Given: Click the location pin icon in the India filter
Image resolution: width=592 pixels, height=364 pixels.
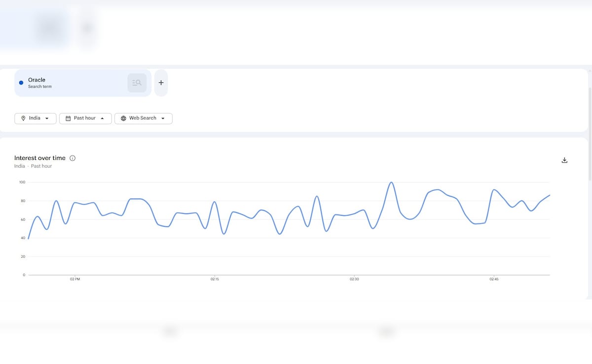Looking at the screenshot, I should [23, 118].
